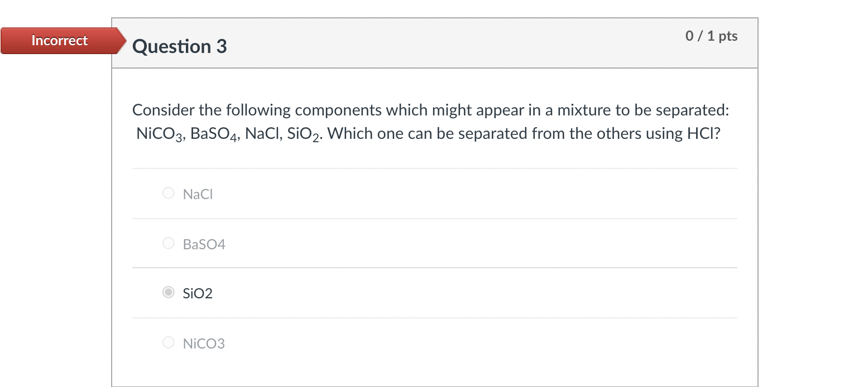Select the NiCO3 answer radio button
The image size is (868, 387).
[x=168, y=342]
